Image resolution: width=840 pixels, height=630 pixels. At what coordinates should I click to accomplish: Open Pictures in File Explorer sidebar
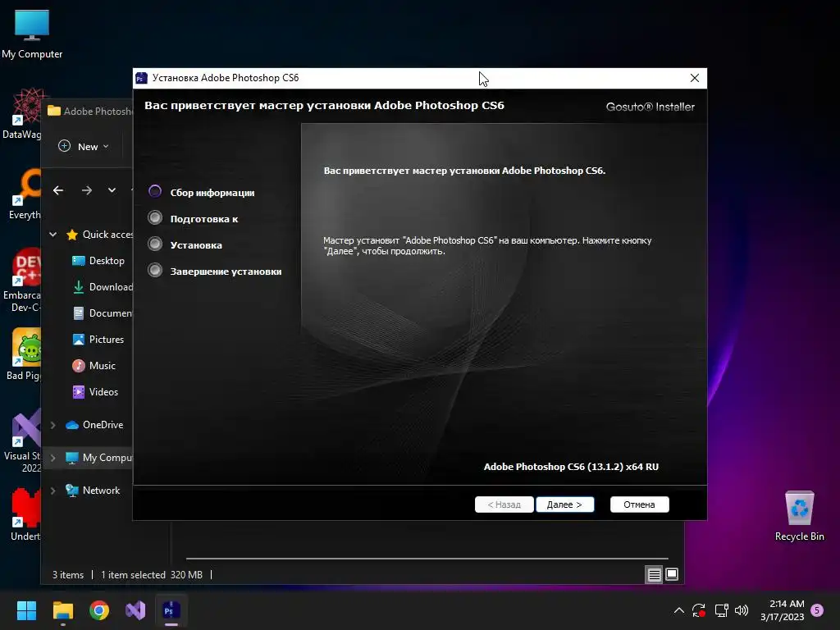(x=98, y=339)
